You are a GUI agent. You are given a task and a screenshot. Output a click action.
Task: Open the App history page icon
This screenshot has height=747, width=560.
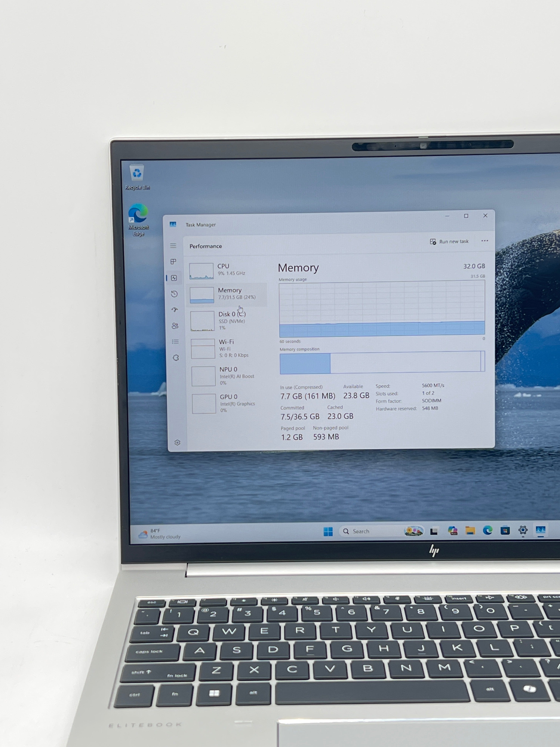[174, 294]
